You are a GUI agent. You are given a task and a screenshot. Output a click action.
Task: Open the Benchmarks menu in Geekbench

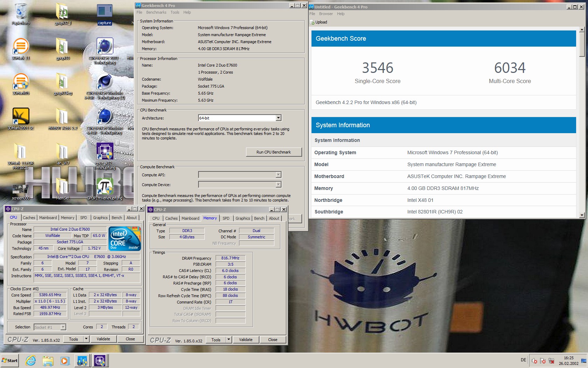click(156, 12)
